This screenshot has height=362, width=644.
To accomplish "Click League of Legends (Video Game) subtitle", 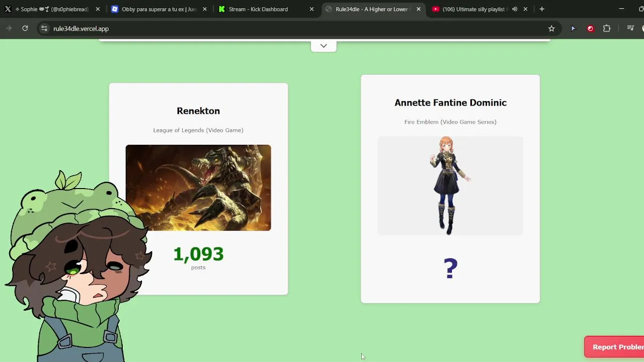I will coord(198,130).
